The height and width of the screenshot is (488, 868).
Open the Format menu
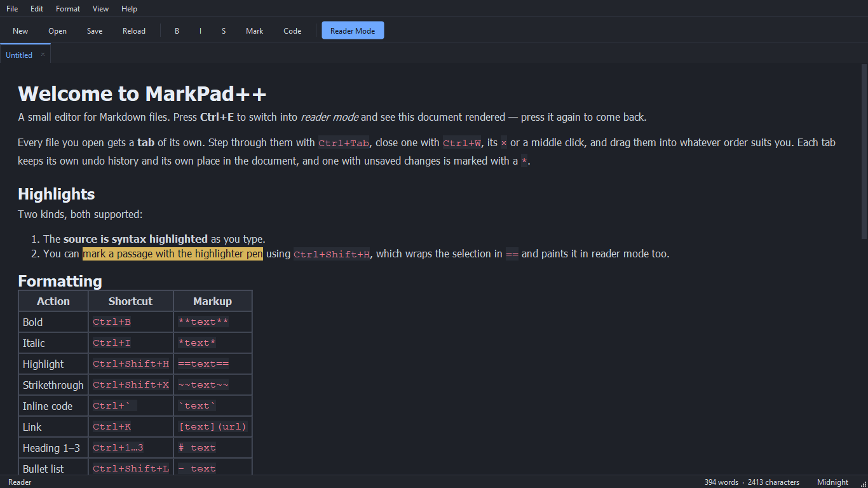coord(68,9)
